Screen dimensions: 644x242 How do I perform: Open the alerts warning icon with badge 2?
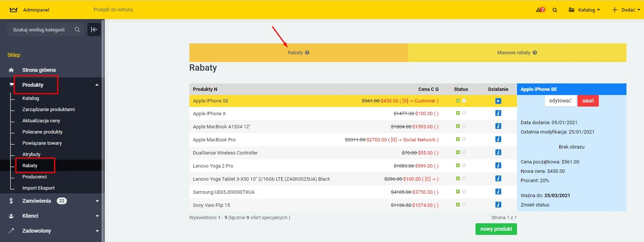coord(540,10)
